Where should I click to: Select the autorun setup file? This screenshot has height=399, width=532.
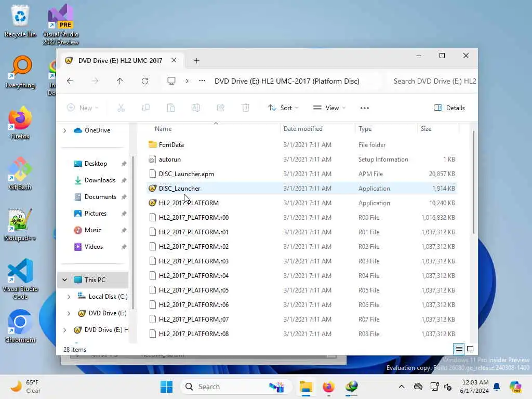pos(302,159)
